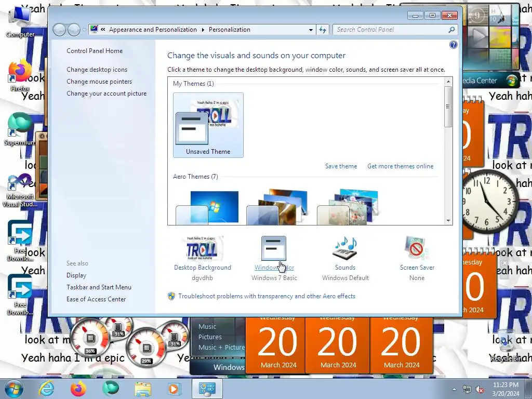Open the recent pages dropdown arrow
532x399 pixels.
(84, 30)
